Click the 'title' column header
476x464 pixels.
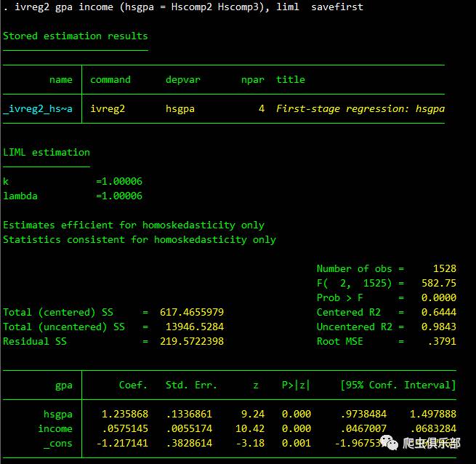pyautogui.click(x=291, y=79)
